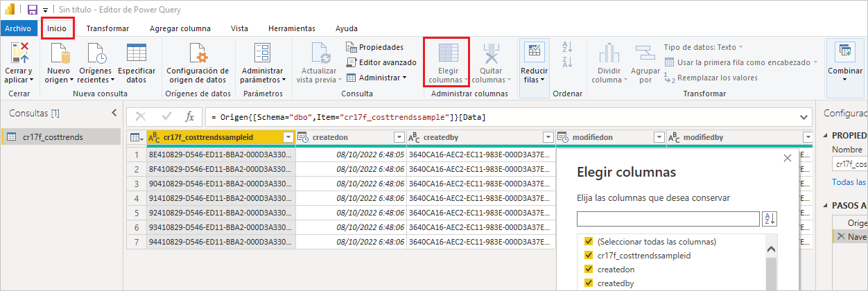
Task: Open filter dropdown for createdon column
Action: (x=399, y=137)
